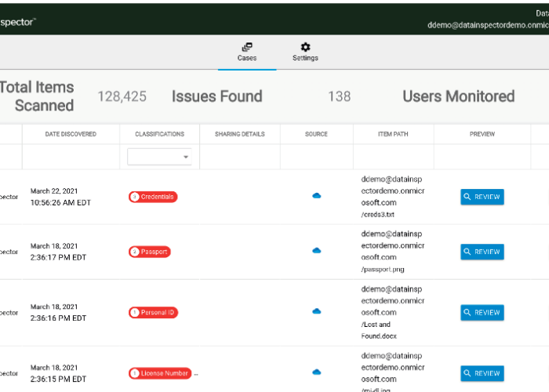Click the 128,425 total items value
The width and height of the screenshot is (549, 392).
(122, 96)
